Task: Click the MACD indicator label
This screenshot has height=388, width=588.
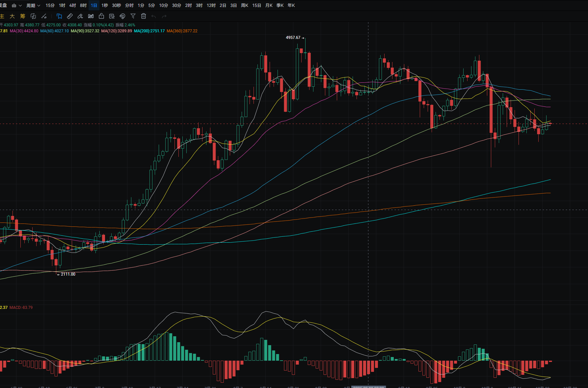Action: [x=21, y=308]
